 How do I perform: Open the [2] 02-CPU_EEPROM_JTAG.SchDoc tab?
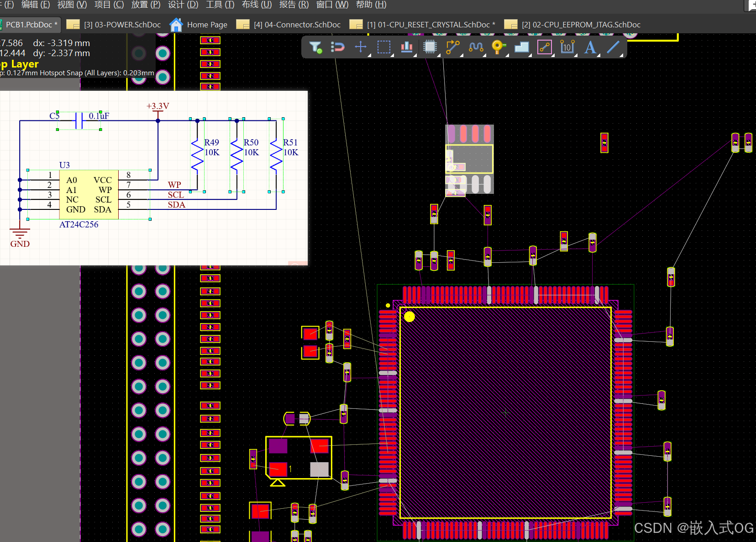point(573,25)
